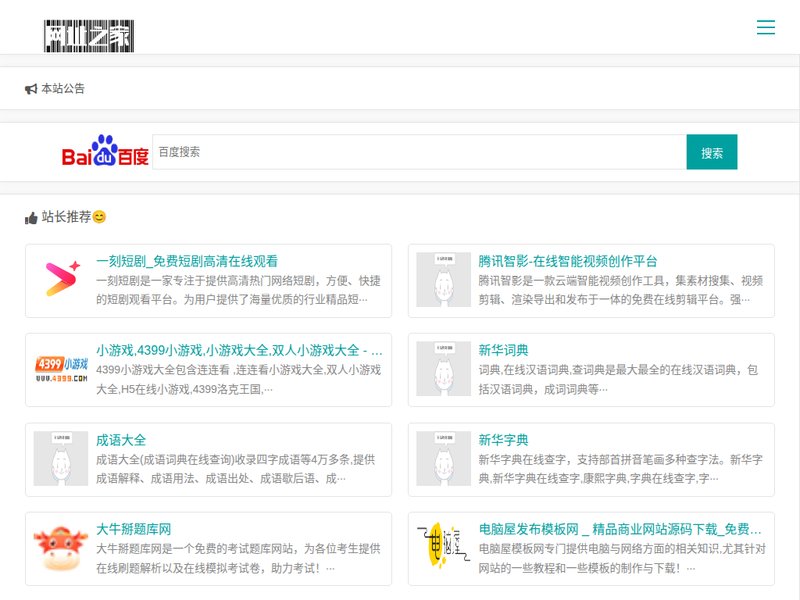Click the 4399小游戏 logo icon
Image resolution: width=800 pixels, height=600 pixels.
tap(61, 369)
